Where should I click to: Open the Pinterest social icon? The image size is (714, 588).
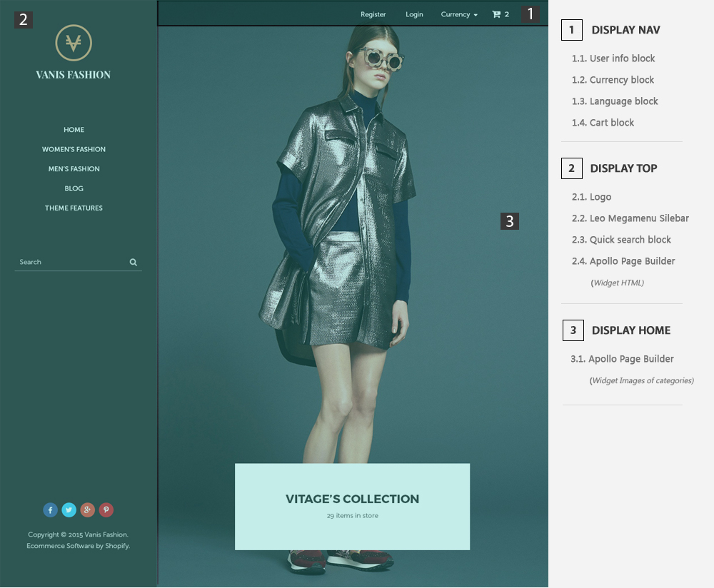point(106,510)
